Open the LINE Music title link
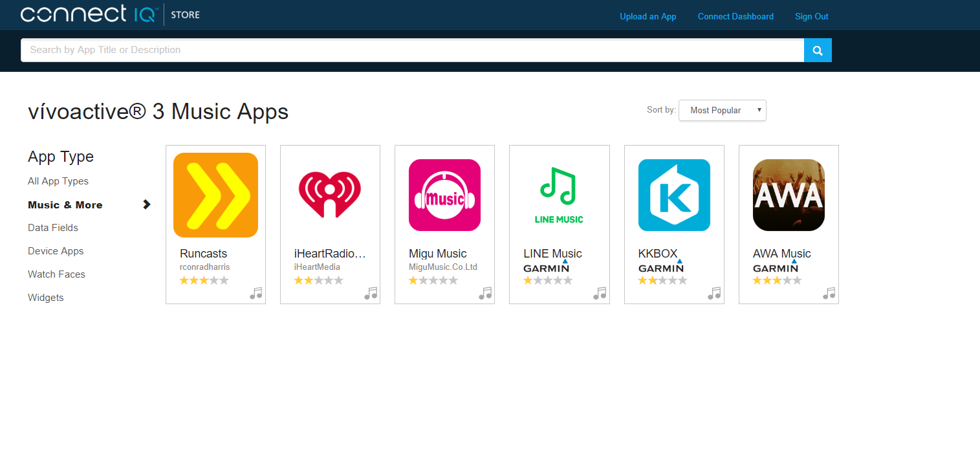980x464 pixels. pyautogui.click(x=553, y=254)
